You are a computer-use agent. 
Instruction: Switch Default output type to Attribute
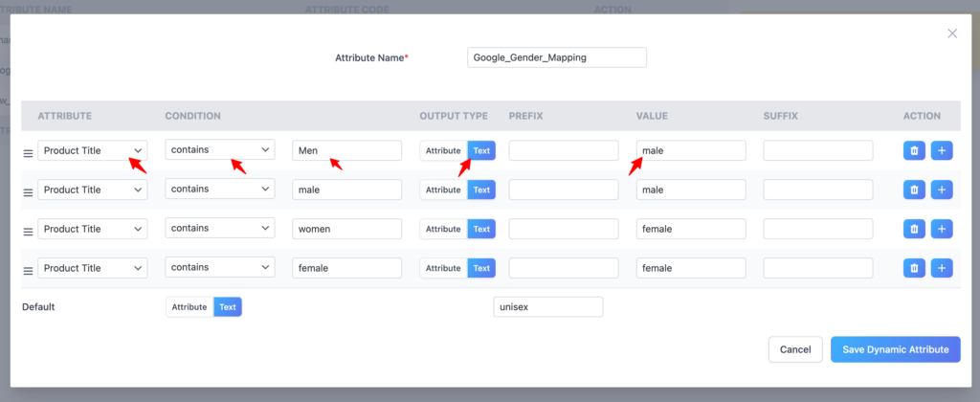(189, 307)
